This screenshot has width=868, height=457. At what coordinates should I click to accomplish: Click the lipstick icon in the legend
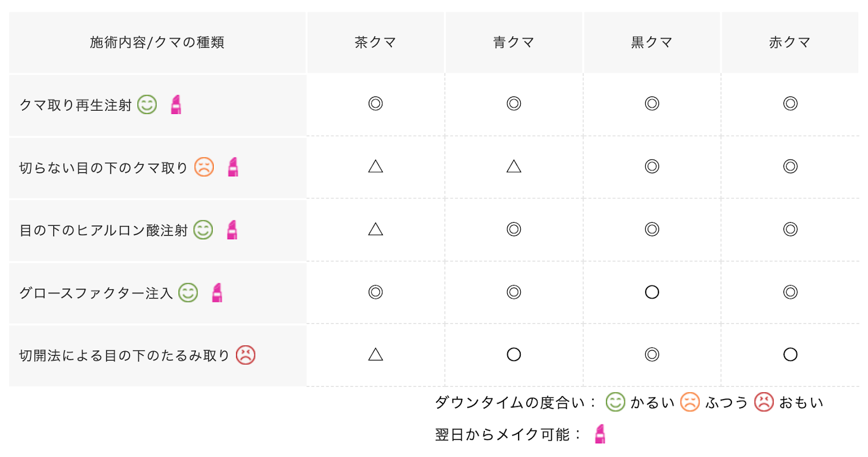599,434
